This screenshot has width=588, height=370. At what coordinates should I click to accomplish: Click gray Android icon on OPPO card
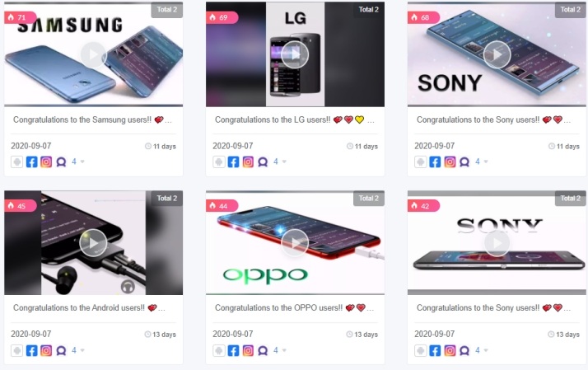[x=218, y=350]
